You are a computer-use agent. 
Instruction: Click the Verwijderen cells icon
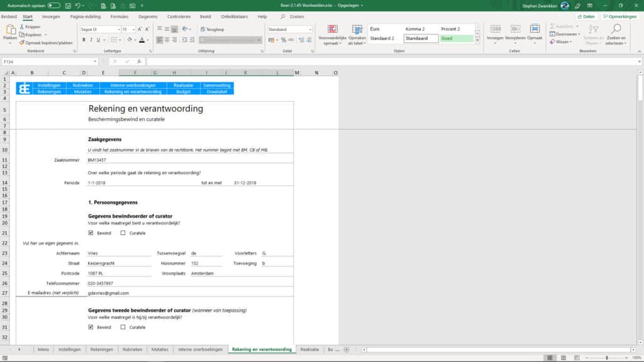click(x=514, y=28)
